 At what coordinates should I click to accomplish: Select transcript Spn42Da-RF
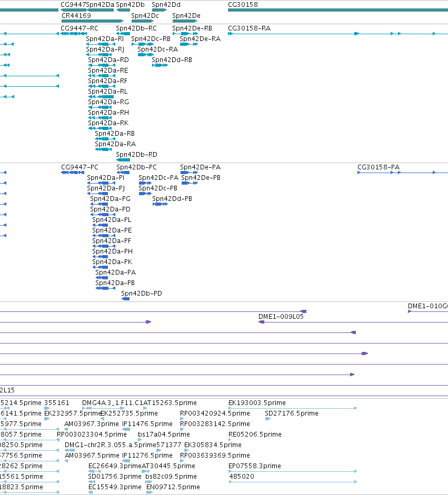[x=108, y=81]
